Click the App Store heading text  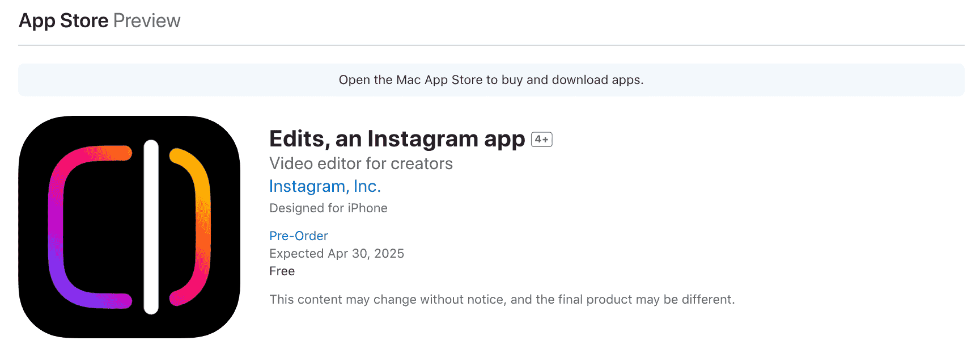[x=63, y=20]
